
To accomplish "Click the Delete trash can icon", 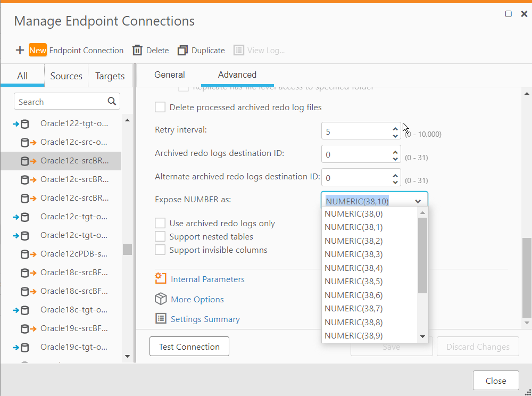I will pyautogui.click(x=137, y=50).
